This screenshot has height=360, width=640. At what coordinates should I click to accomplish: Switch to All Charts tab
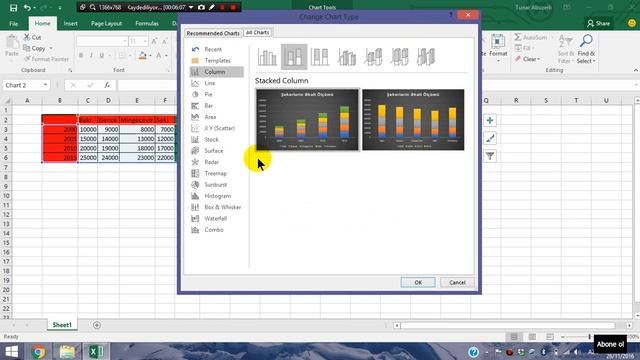[258, 33]
